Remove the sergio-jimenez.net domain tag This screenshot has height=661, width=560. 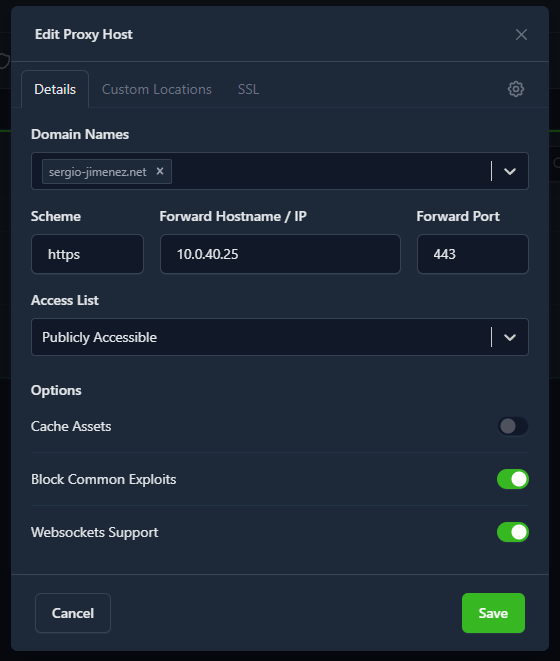160,171
